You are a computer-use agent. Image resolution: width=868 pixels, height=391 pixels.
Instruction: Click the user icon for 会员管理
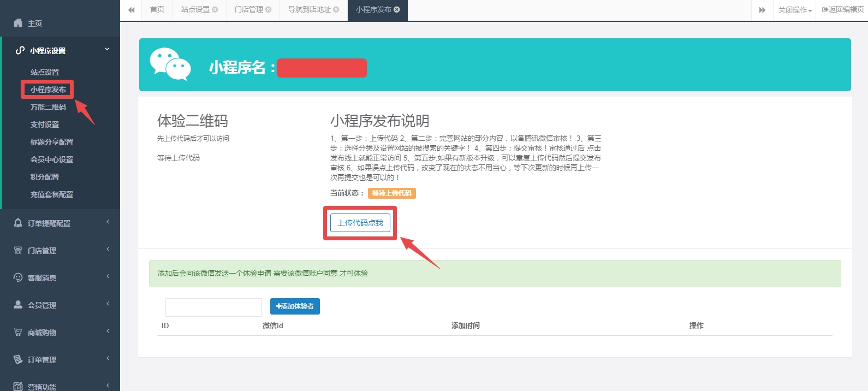coord(18,305)
